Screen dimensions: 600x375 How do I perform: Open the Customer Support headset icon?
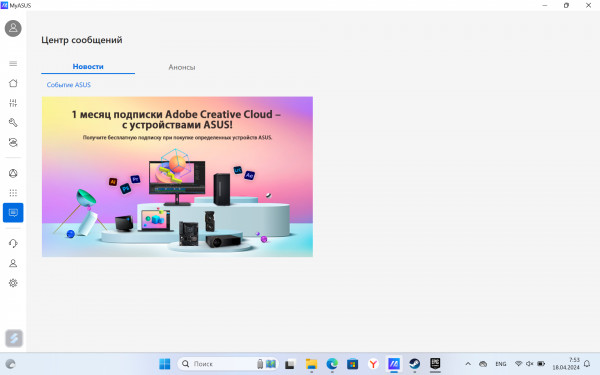coord(13,243)
